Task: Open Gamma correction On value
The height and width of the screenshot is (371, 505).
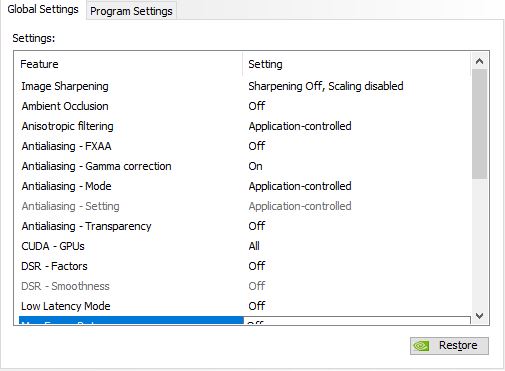Action: 255,166
